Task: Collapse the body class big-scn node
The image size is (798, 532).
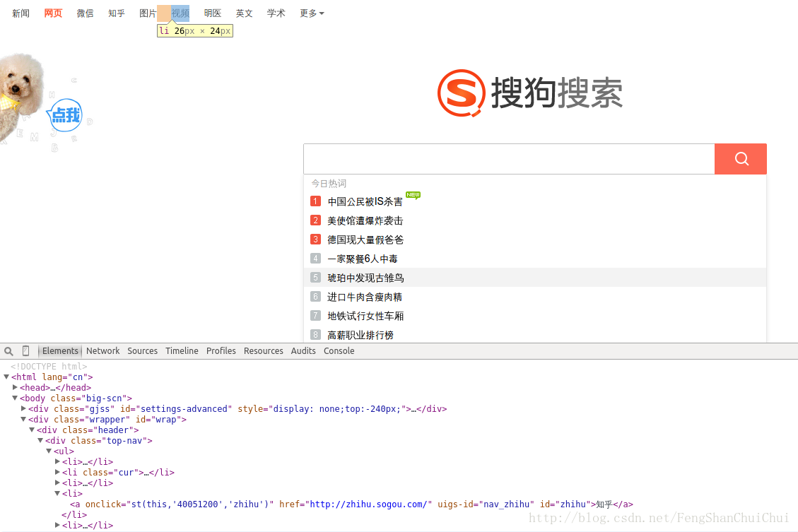Action: [16, 398]
